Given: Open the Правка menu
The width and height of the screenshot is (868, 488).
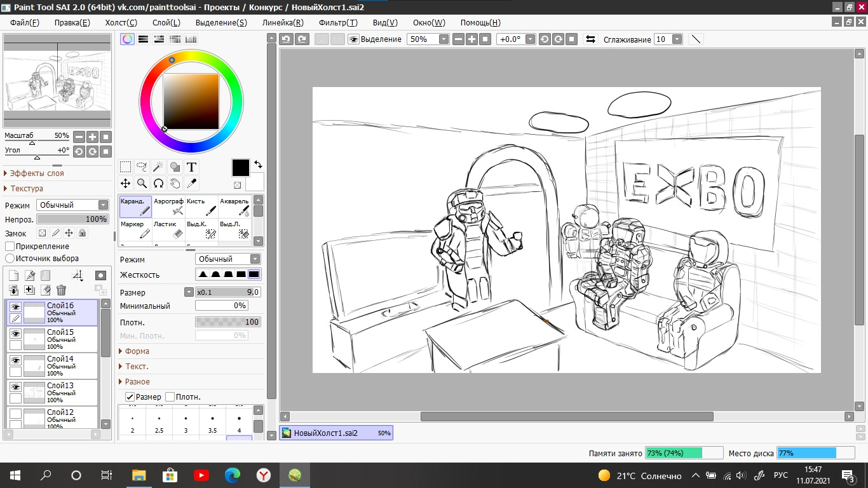Looking at the screenshot, I should click(x=72, y=22).
